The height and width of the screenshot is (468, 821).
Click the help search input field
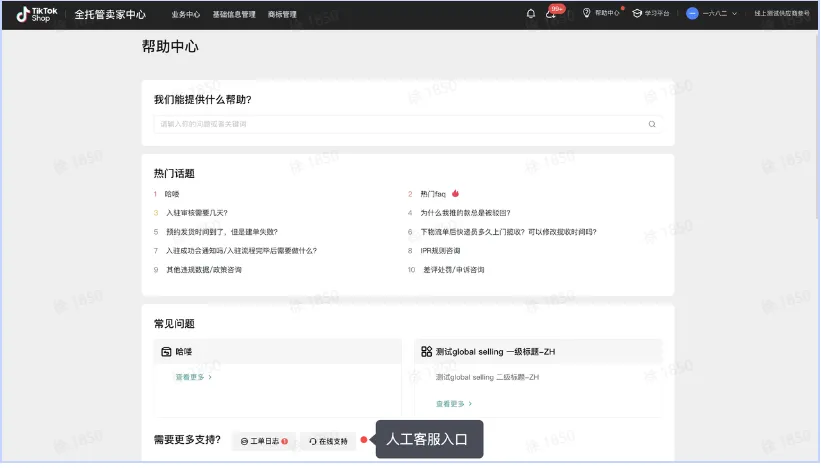pyautogui.click(x=407, y=124)
